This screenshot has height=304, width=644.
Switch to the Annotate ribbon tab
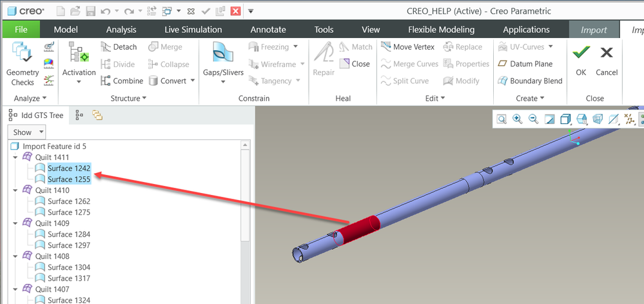click(268, 30)
